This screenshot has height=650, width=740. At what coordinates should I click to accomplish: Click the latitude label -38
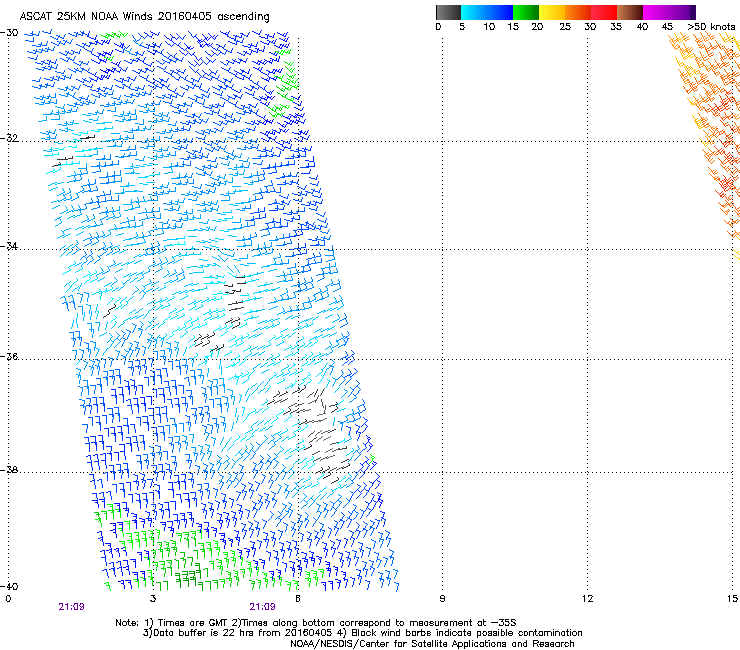click(x=9, y=470)
